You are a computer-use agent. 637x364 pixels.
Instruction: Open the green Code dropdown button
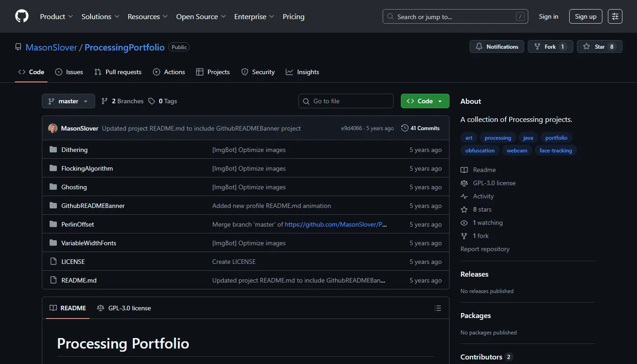click(x=425, y=101)
